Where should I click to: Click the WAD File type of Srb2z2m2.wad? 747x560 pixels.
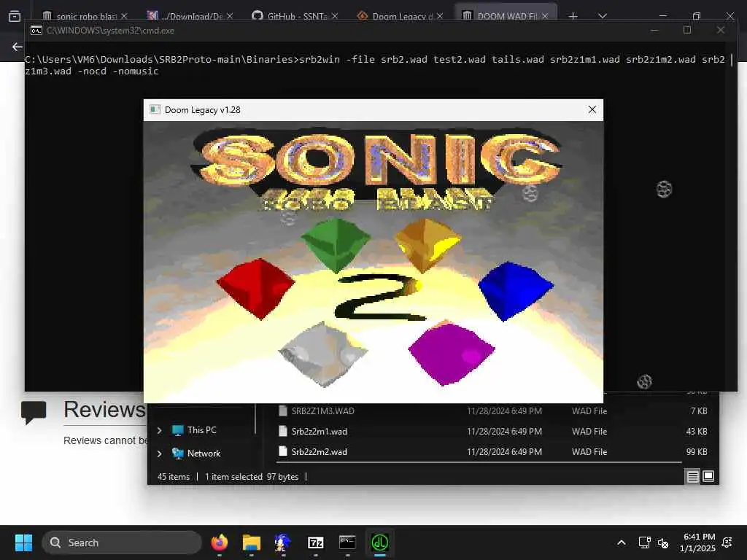point(589,452)
